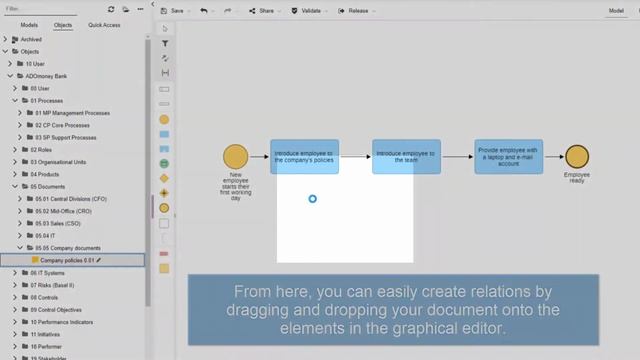Collapse the 05 Documents folder
The width and height of the screenshot is (640, 360).
coord(15,186)
